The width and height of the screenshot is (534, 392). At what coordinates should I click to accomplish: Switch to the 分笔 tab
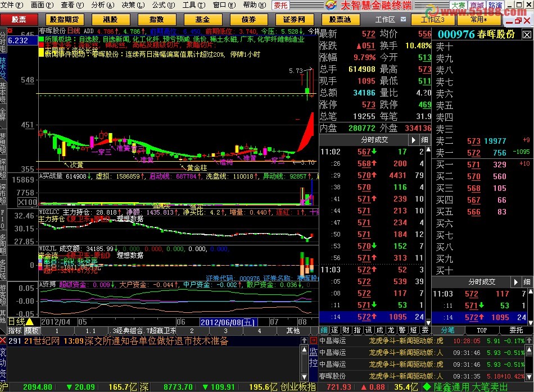pos(447,330)
